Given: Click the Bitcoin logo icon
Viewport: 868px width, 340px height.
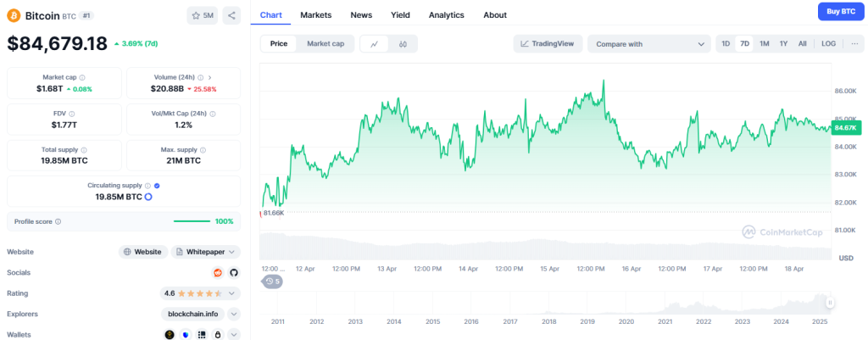Looking at the screenshot, I should tap(14, 15).
